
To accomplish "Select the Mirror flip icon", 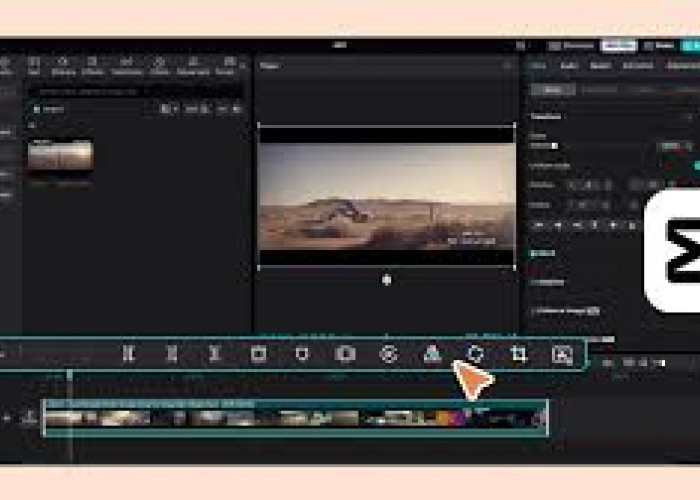I will (x=432, y=354).
